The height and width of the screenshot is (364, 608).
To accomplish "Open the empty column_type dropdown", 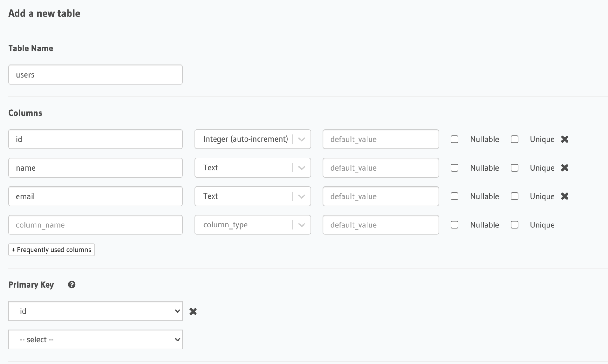I will pos(252,225).
